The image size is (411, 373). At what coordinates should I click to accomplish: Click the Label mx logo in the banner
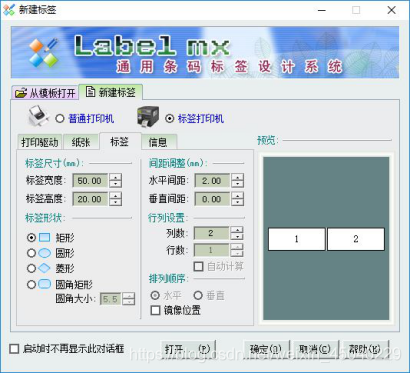(x=44, y=53)
